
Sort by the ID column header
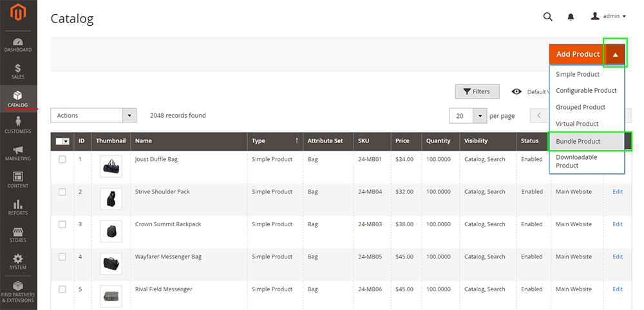click(x=82, y=141)
